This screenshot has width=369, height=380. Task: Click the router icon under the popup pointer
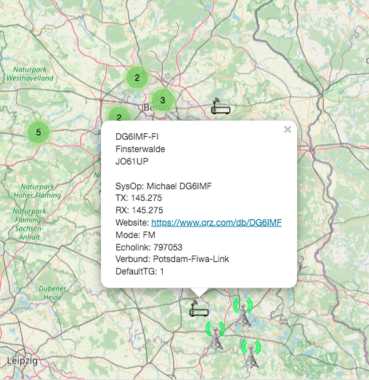click(199, 308)
